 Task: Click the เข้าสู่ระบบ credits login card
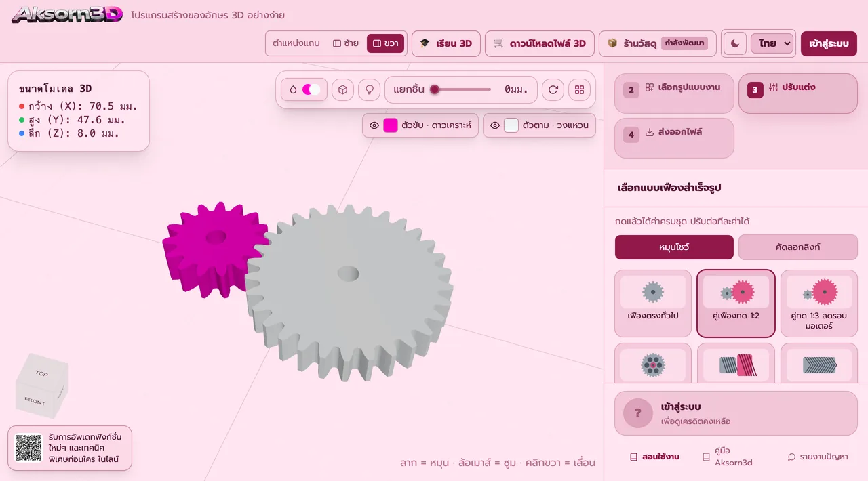point(736,413)
